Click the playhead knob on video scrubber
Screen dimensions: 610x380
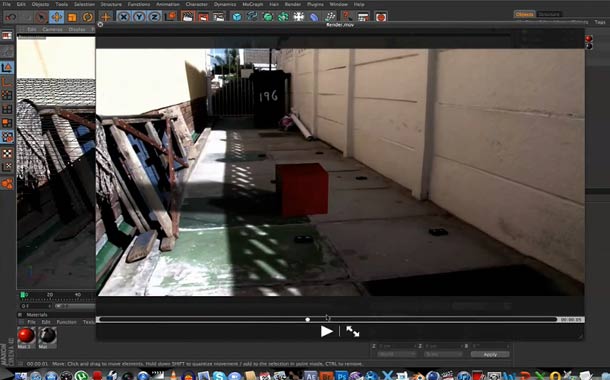click(308, 319)
